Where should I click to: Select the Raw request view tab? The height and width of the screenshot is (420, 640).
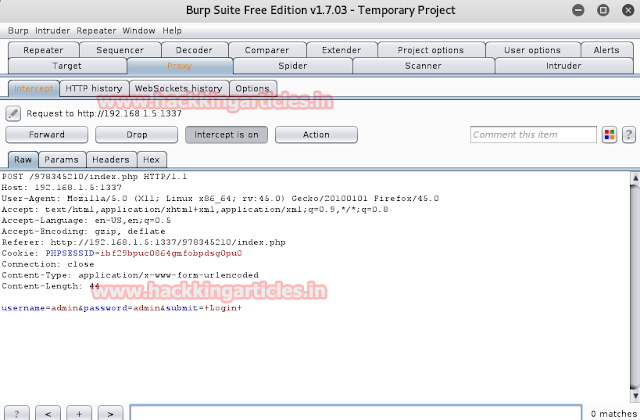(x=23, y=160)
